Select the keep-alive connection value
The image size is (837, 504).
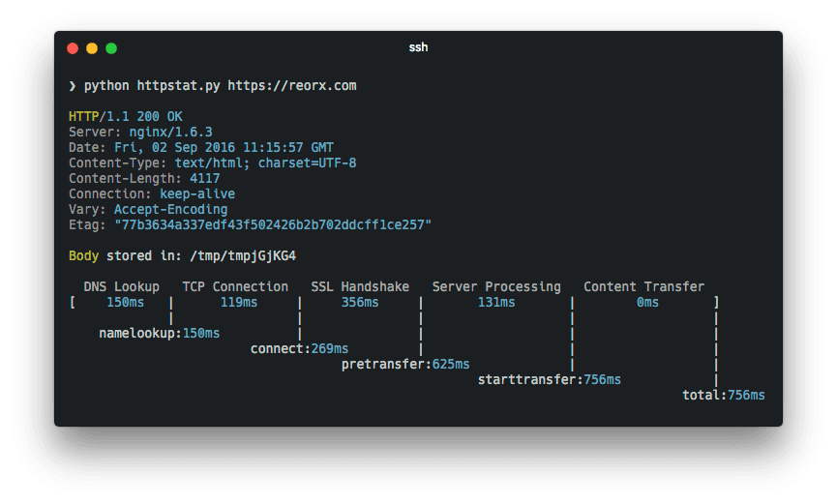point(197,193)
